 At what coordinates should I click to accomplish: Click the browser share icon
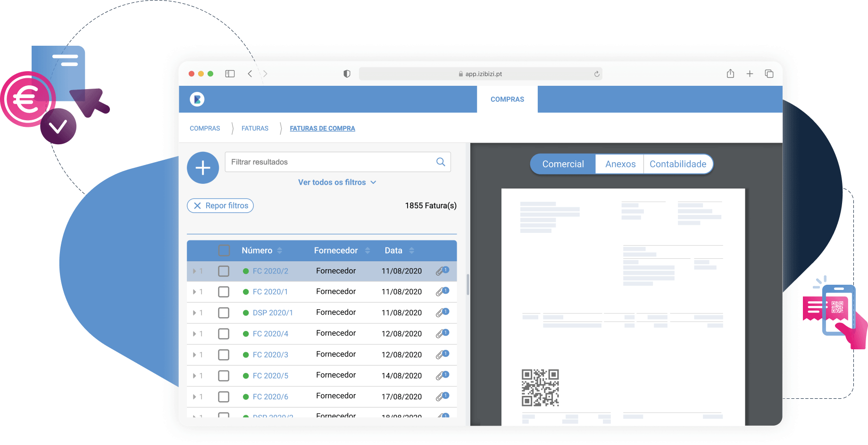coord(730,74)
